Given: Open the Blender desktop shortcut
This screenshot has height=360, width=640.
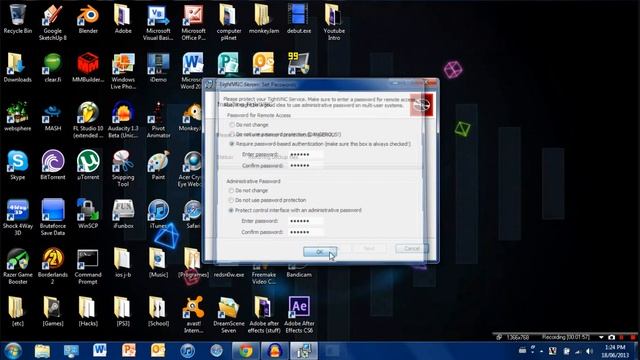Looking at the screenshot, I should tap(88, 19).
